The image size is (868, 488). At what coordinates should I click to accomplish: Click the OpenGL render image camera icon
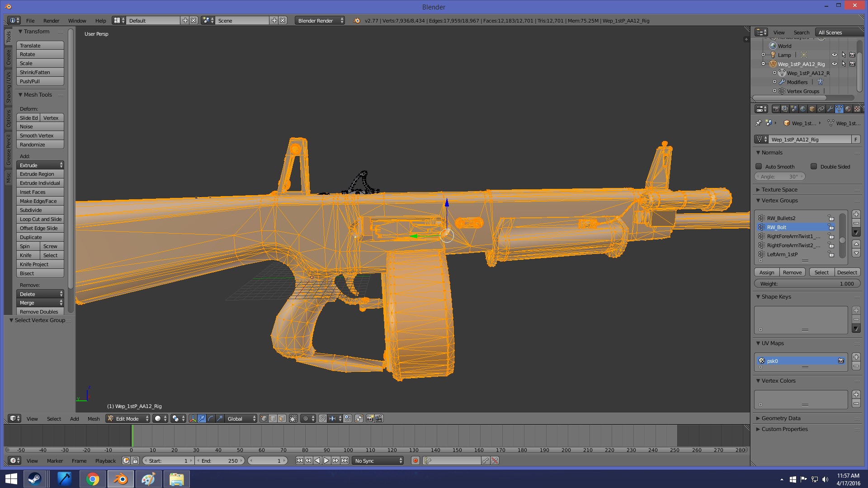(370, 418)
